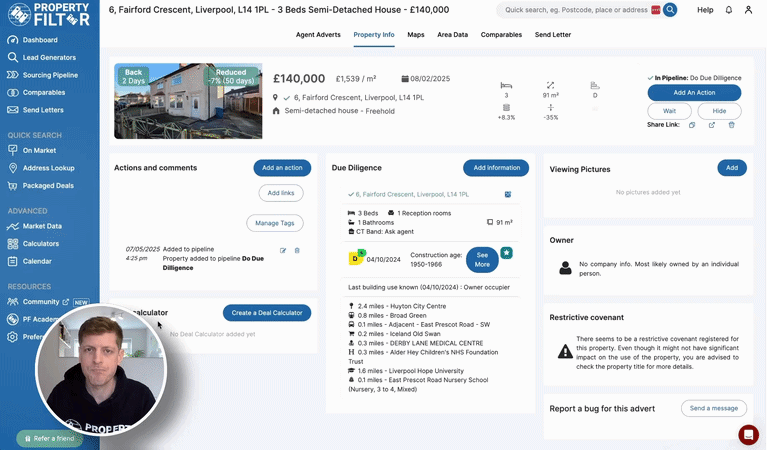Click the 08/02/2025 listing date

tap(430, 79)
